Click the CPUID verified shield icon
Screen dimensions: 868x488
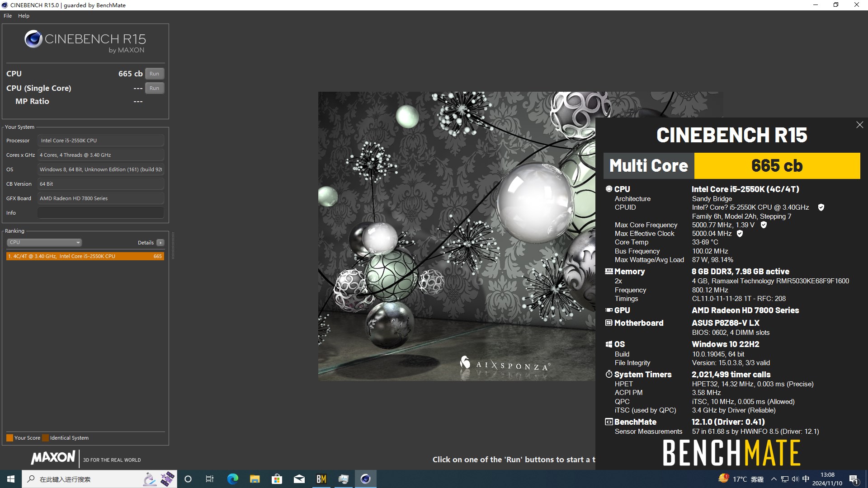tap(821, 207)
